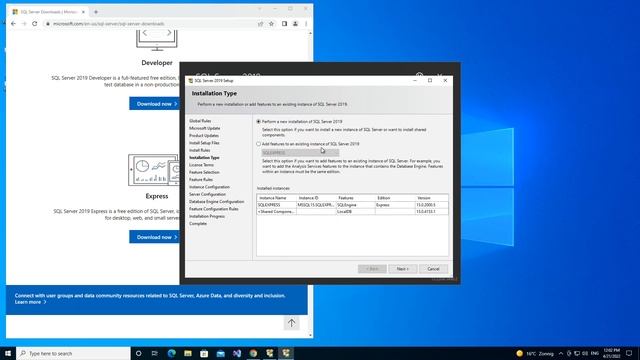Launch Microsoft Edge from taskbar
The height and width of the screenshot is (360, 640).
(171, 353)
